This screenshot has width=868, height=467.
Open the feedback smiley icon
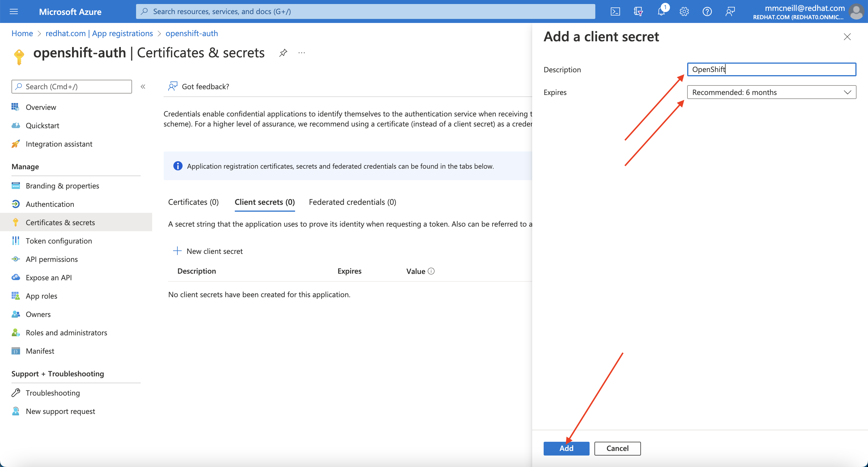(x=730, y=11)
